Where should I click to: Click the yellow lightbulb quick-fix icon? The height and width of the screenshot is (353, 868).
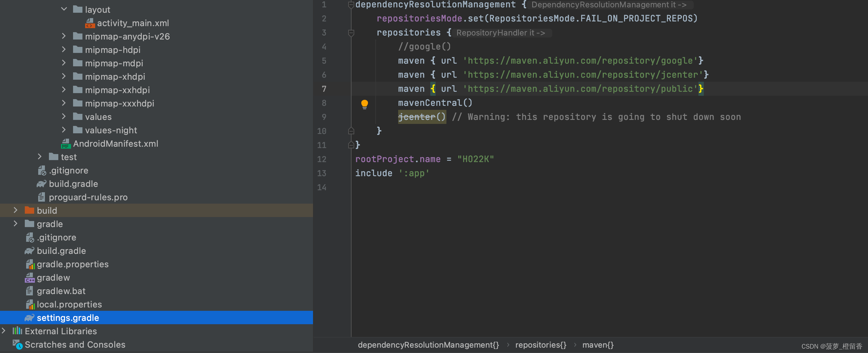(x=364, y=104)
